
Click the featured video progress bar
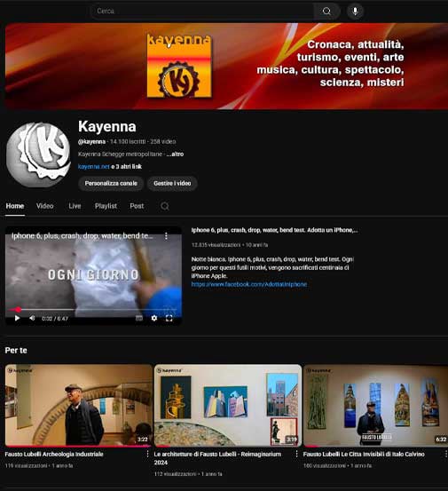[x=93, y=310]
